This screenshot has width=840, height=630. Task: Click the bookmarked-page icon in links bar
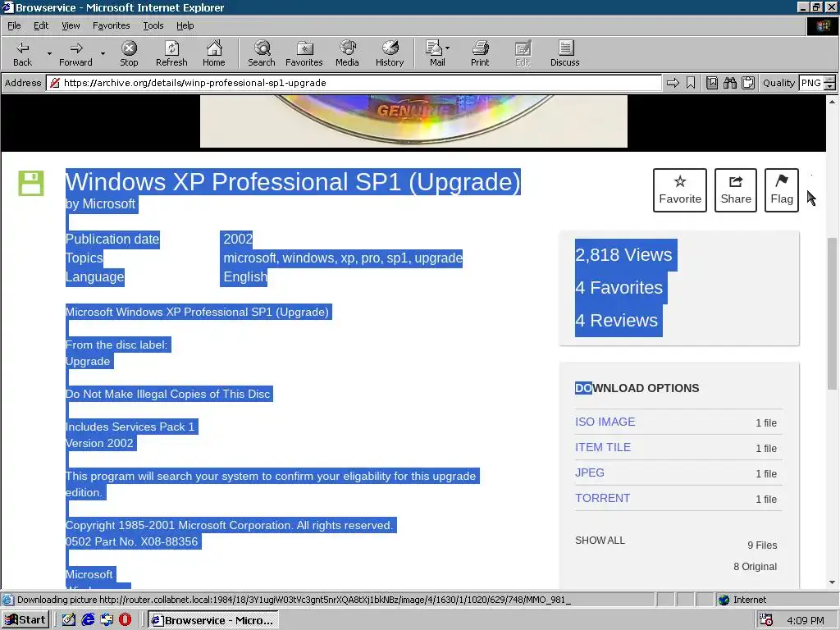(712, 83)
